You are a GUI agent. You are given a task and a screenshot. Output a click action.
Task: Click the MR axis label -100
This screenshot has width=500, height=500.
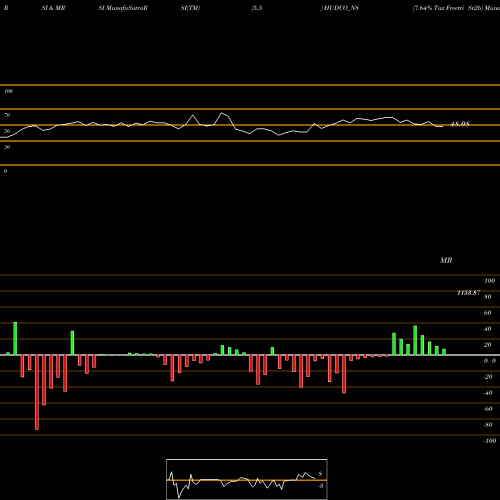pos(490,441)
